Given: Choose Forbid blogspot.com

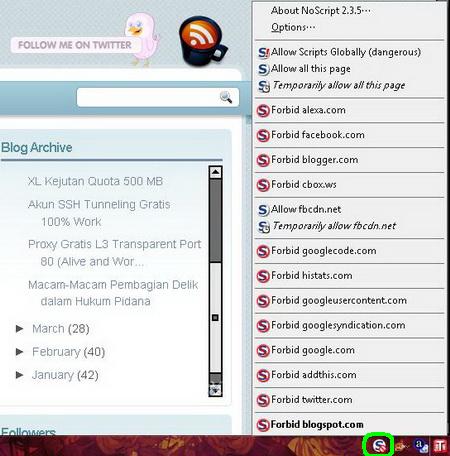Looking at the screenshot, I should tap(349, 425).
